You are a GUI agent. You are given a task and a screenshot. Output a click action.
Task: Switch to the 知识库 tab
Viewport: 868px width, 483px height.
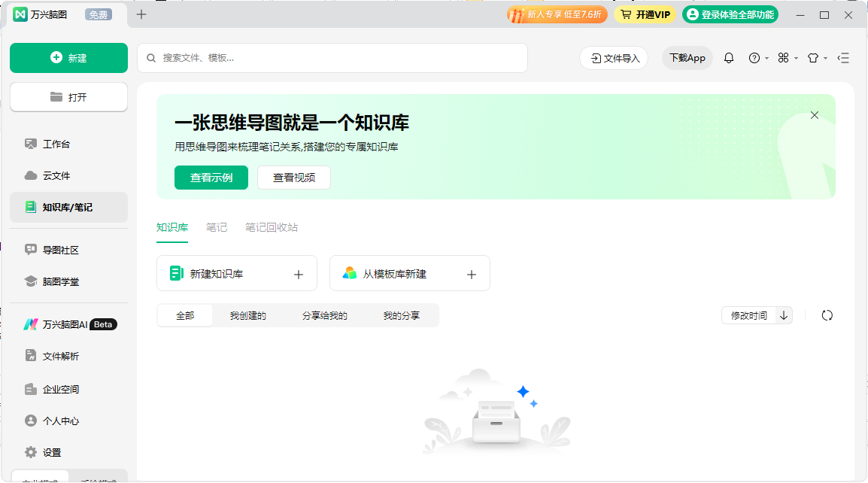[x=172, y=228]
